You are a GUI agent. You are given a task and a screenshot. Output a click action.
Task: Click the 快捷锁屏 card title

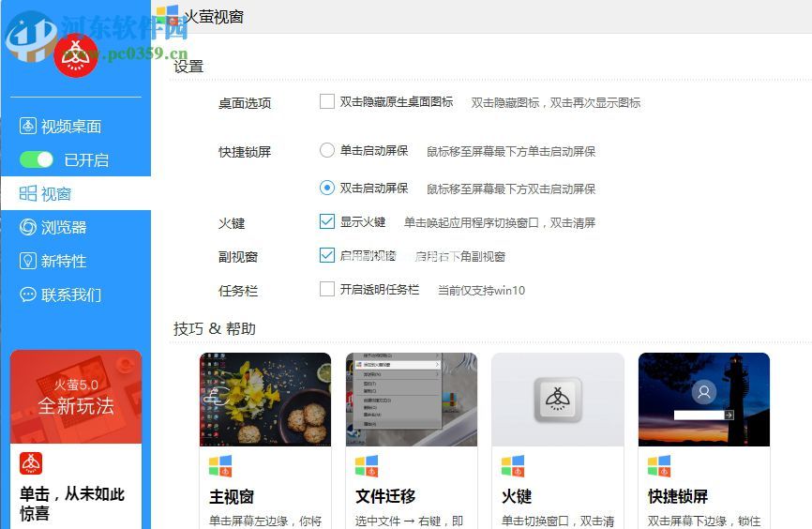(x=678, y=496)
